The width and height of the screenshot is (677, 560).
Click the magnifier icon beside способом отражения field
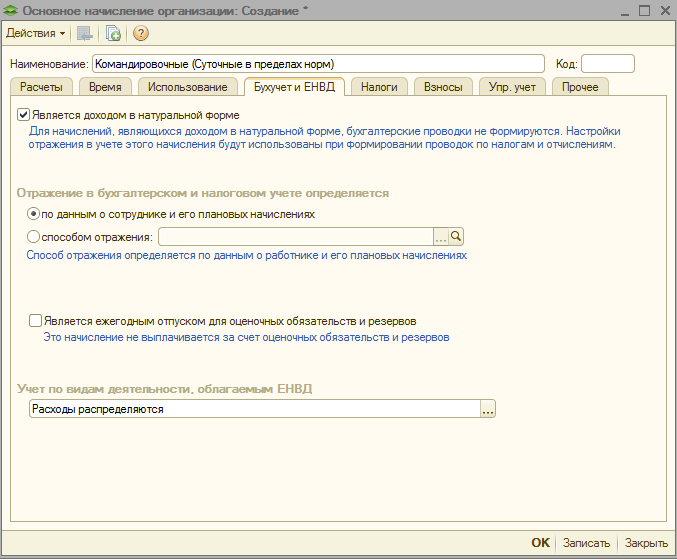456,237
